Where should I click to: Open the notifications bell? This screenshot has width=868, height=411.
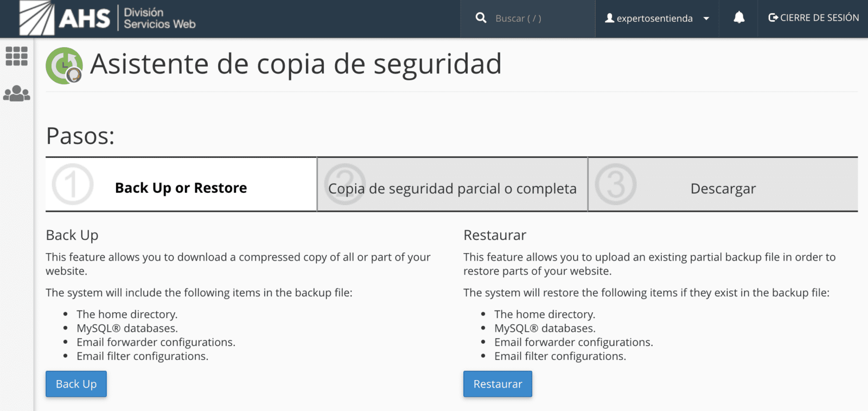click(x=739, y=18)
